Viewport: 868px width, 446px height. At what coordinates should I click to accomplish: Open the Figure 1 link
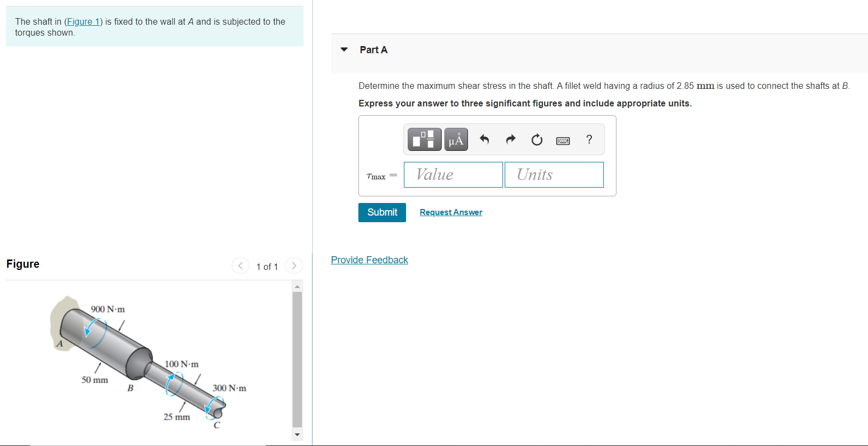83,21
